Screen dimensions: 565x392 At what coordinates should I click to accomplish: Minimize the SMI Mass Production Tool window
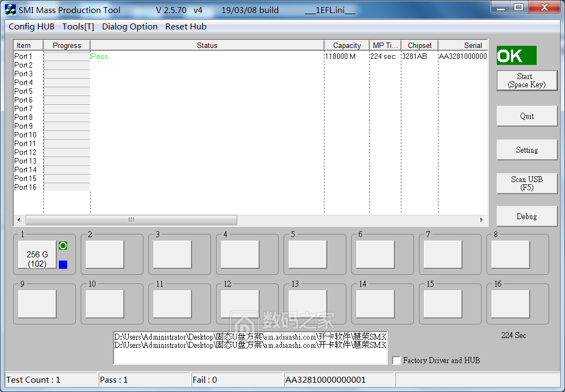coord(501,7)
